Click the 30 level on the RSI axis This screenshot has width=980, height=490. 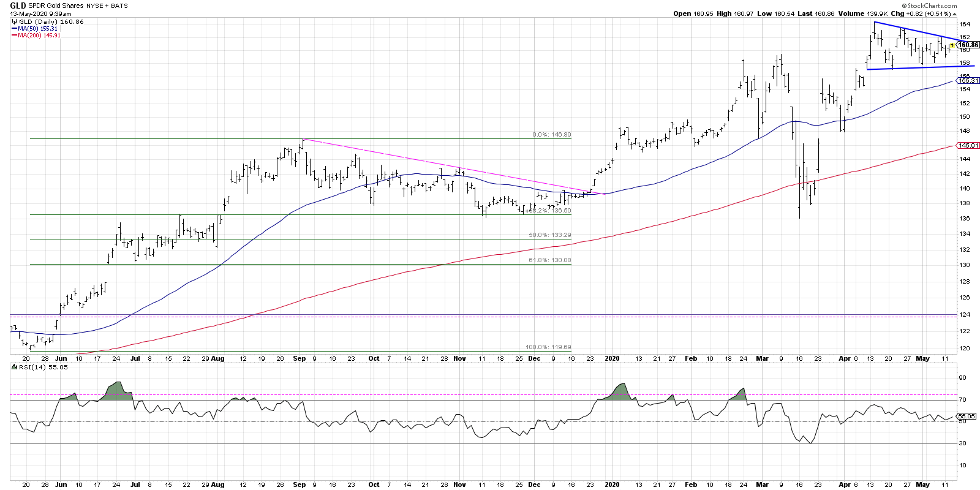coord(963,443)
